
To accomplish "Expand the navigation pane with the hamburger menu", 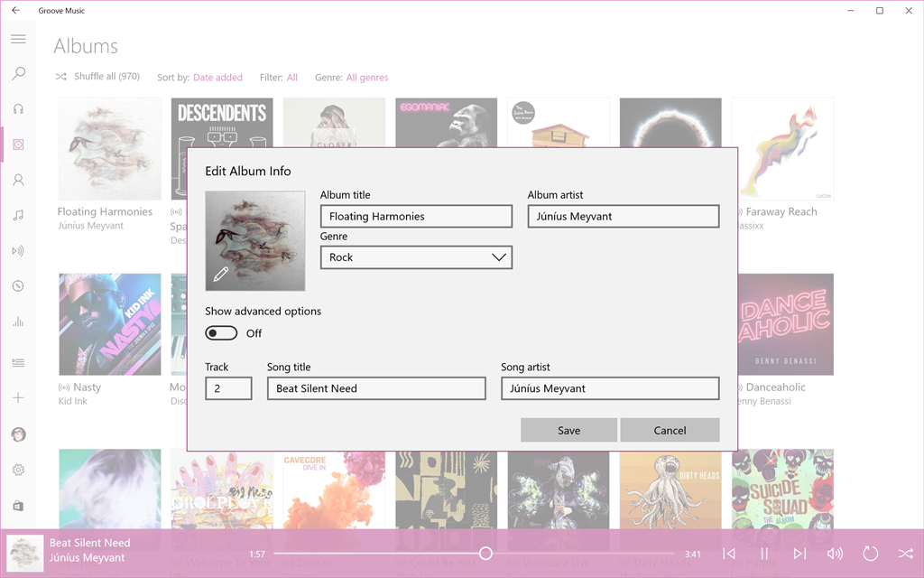I will point(18,39).
